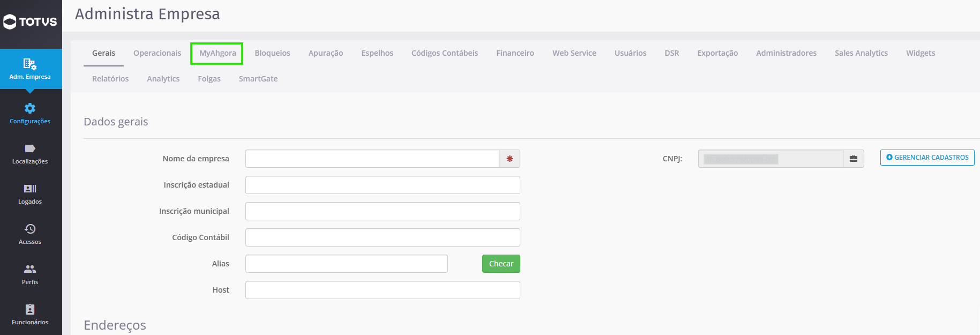Click Gerenciar Cadastros button
980x335 pixels.
click(927, 158)
